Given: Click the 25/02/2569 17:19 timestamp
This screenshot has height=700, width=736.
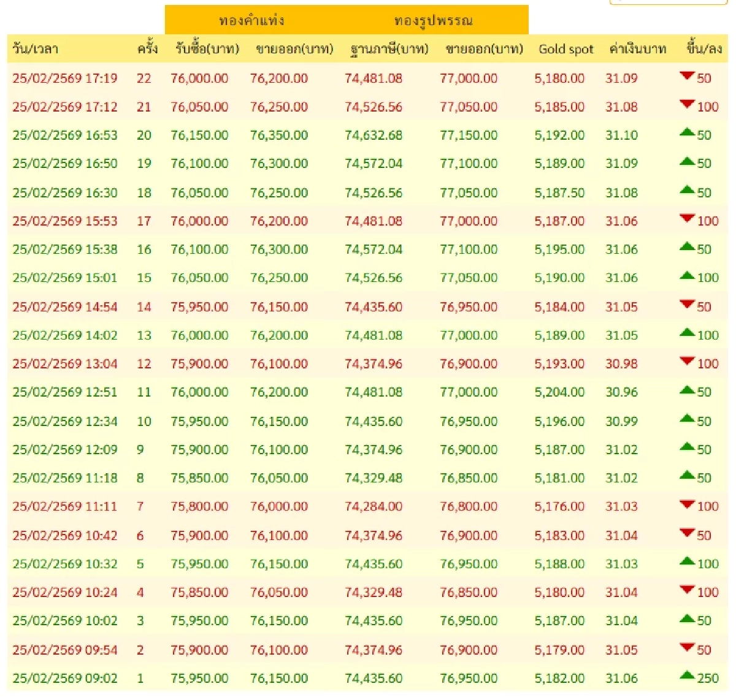Looking at the screenshot, I should (65, 78).
